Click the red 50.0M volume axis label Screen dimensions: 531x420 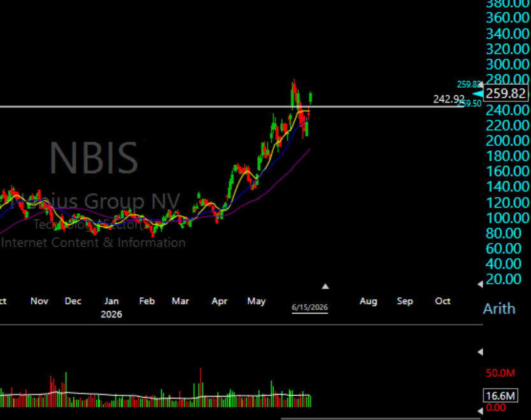(x=500, y=373)
